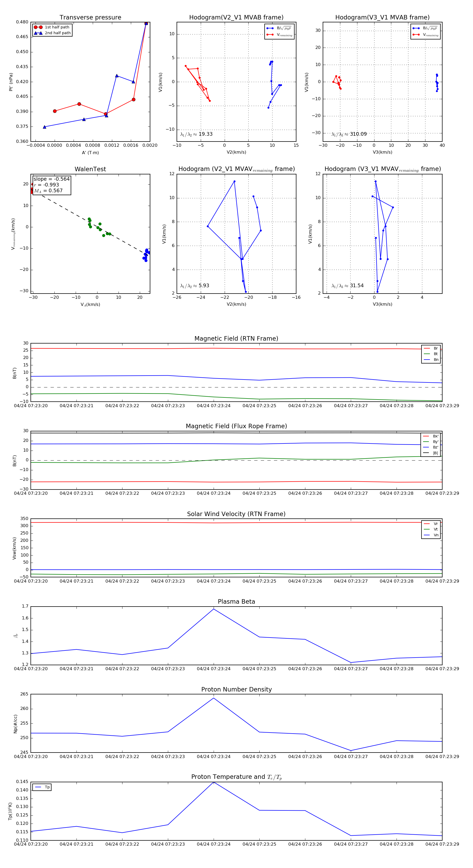The width and height of the screenshot is (473, 868).
Task: Click the 'V_A(km/s)' x-axis label
Action: (x=90, y=304)
